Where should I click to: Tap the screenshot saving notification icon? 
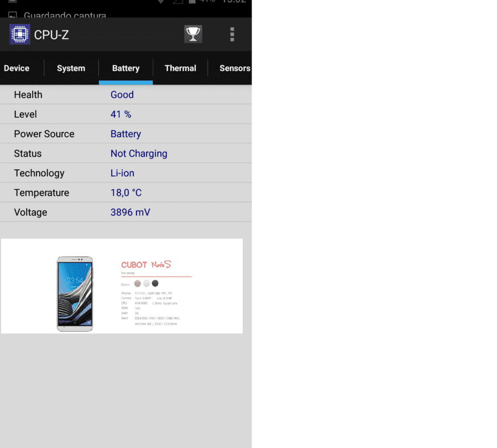coord(12,15)
